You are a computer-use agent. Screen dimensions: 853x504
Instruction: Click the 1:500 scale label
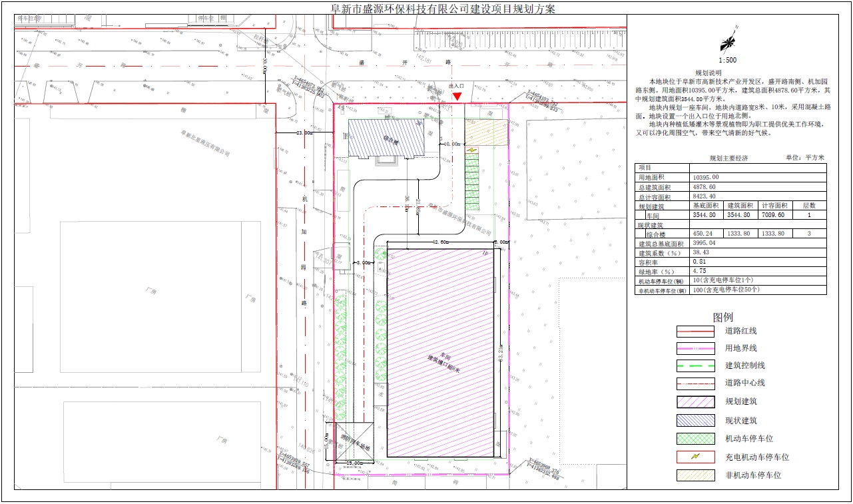727,60
